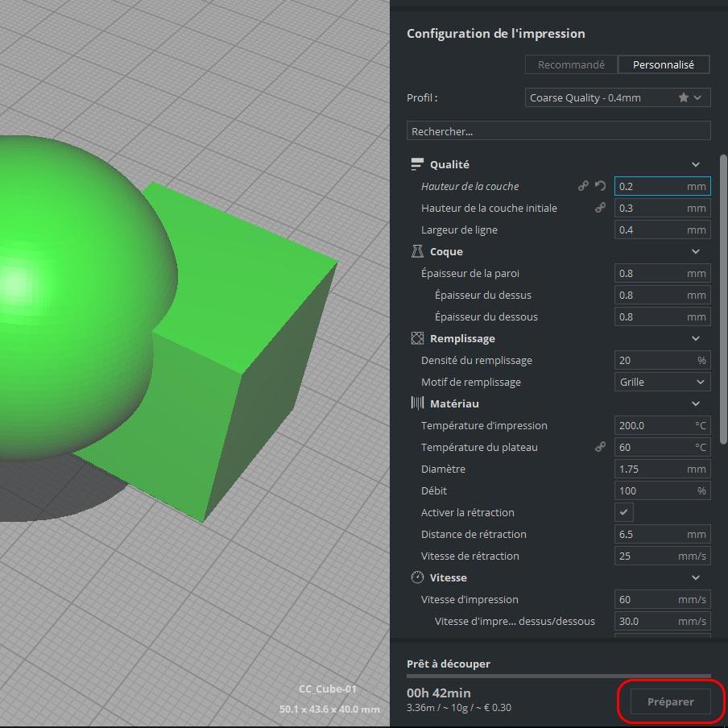Edit Débit percentage field
This screenshot has width=728, height=728.
pos(662,490)
